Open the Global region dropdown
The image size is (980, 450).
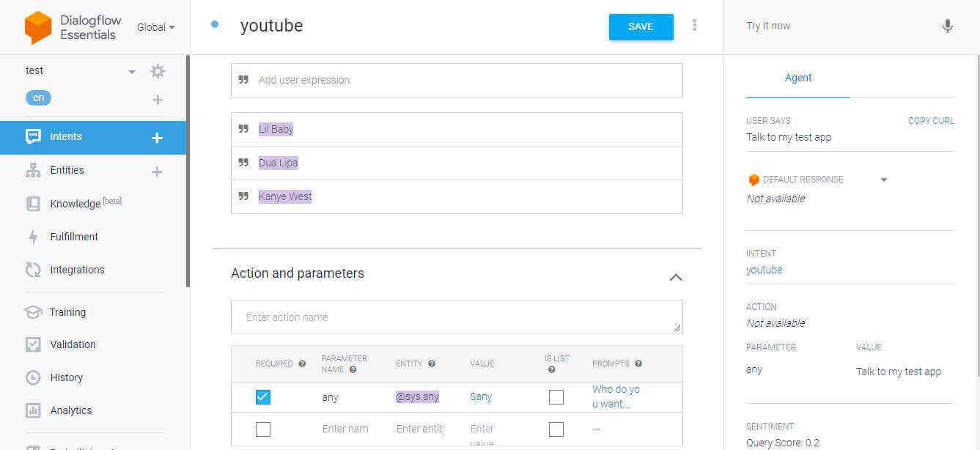156,27
